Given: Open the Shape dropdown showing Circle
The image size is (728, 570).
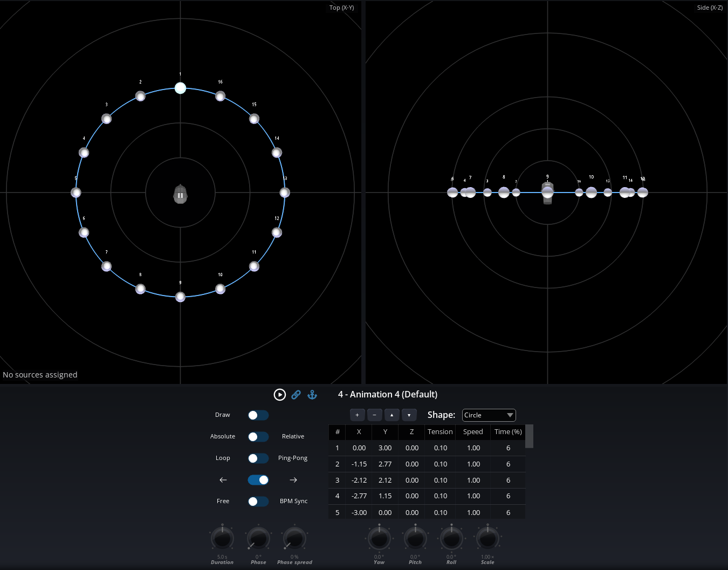Looking at the screenshot, I should [x=489, y=415].
